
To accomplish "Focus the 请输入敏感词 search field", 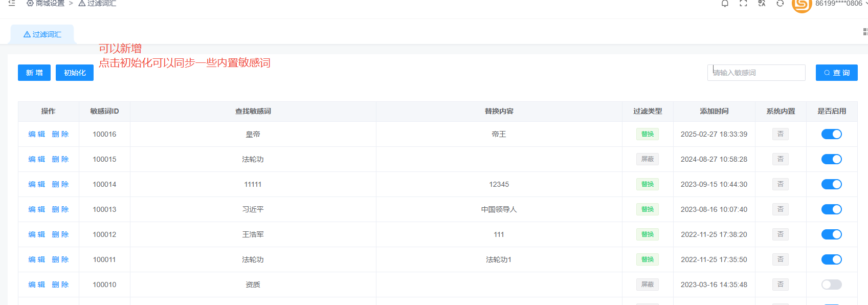I will tap(756, 73).
